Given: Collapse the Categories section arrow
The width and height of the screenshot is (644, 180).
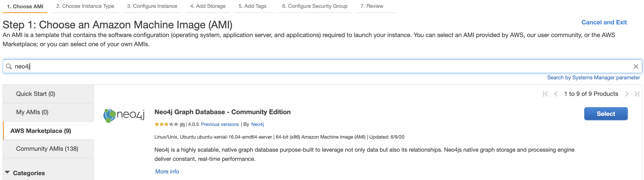Looking at the screenshot, I should coord(7,173).
